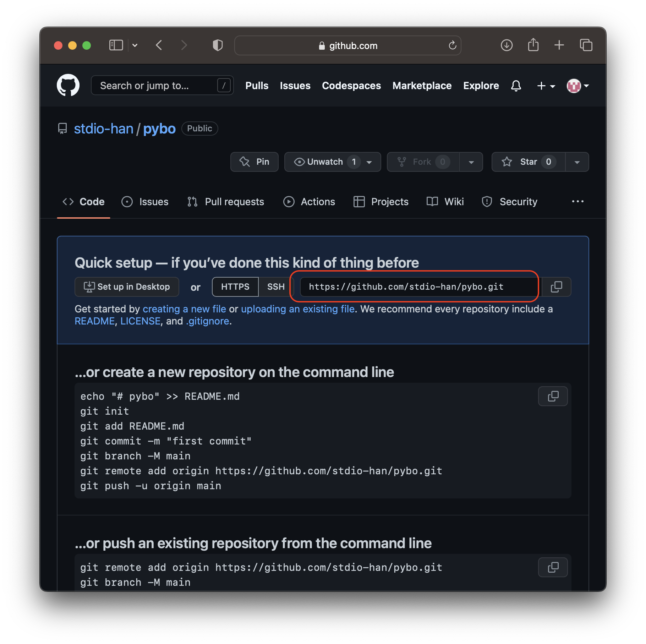This screenshot has width=646, height=644.
Task: Open Safari privacy shield report
Action: pyautogui.click(x=218, y=45)
